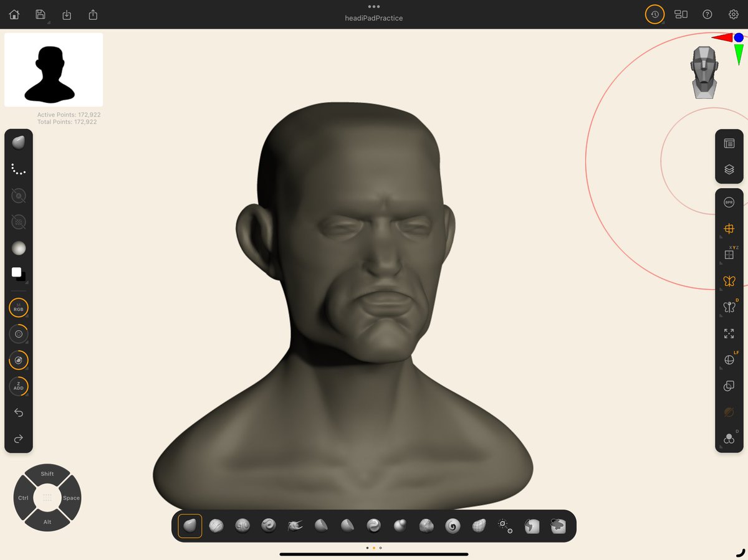748x560 pixels.
Task: Click the headiPadPractice project title
Action: 374,18
